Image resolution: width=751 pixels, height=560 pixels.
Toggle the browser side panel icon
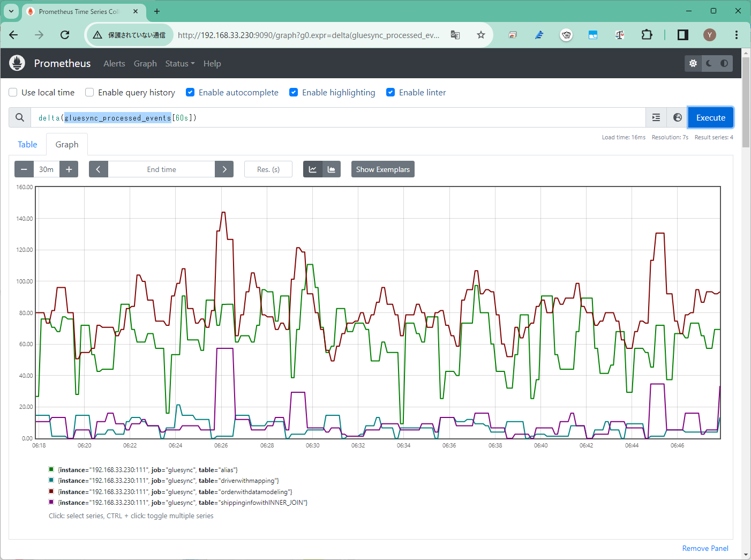point(683,35)
